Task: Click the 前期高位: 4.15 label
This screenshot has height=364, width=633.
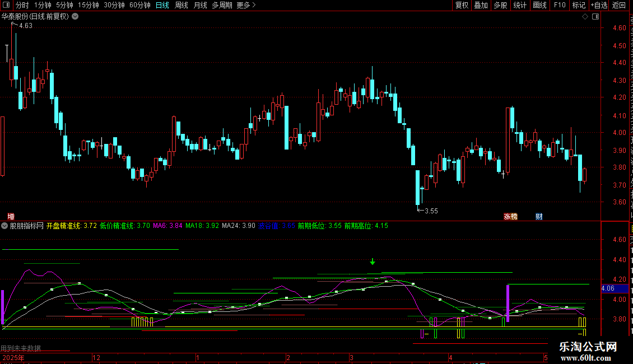Action: (366, 226)
